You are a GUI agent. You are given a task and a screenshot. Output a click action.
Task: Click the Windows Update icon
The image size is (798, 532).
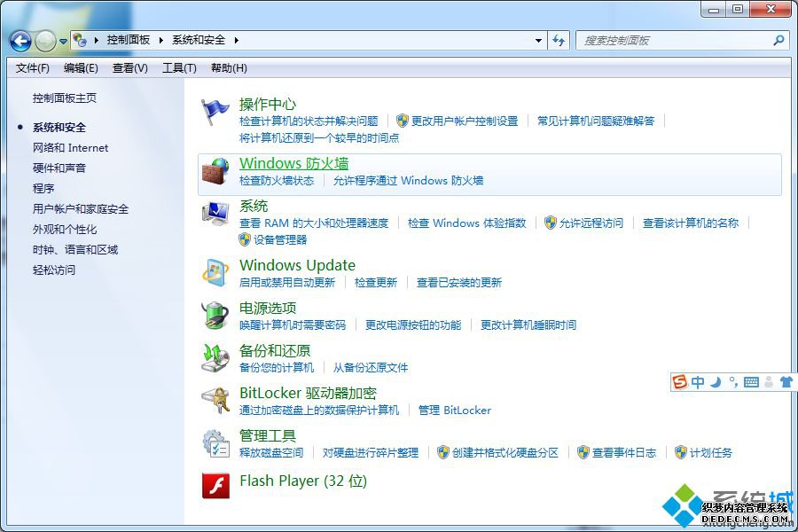click(215, 273)
